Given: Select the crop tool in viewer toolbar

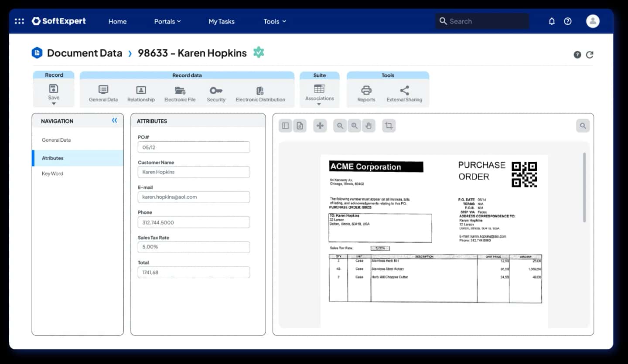Looking at the screenshot, I should pyautogui.click(x=389, y=126).
